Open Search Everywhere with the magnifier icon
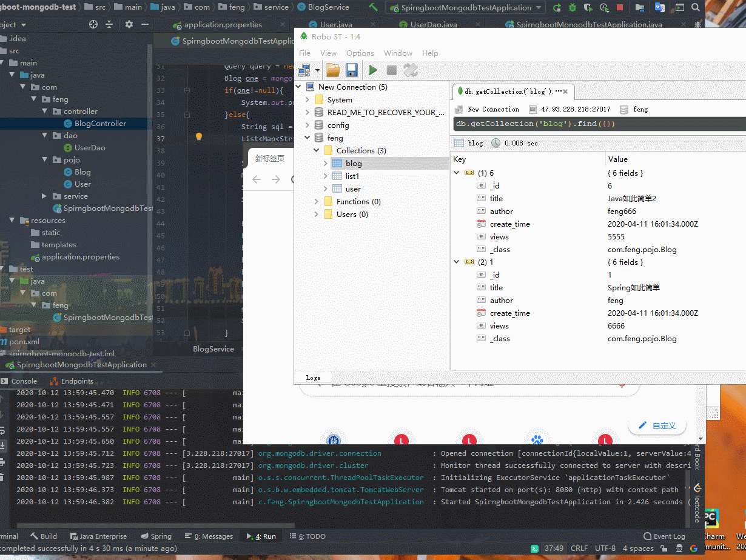 coord(695,7)
